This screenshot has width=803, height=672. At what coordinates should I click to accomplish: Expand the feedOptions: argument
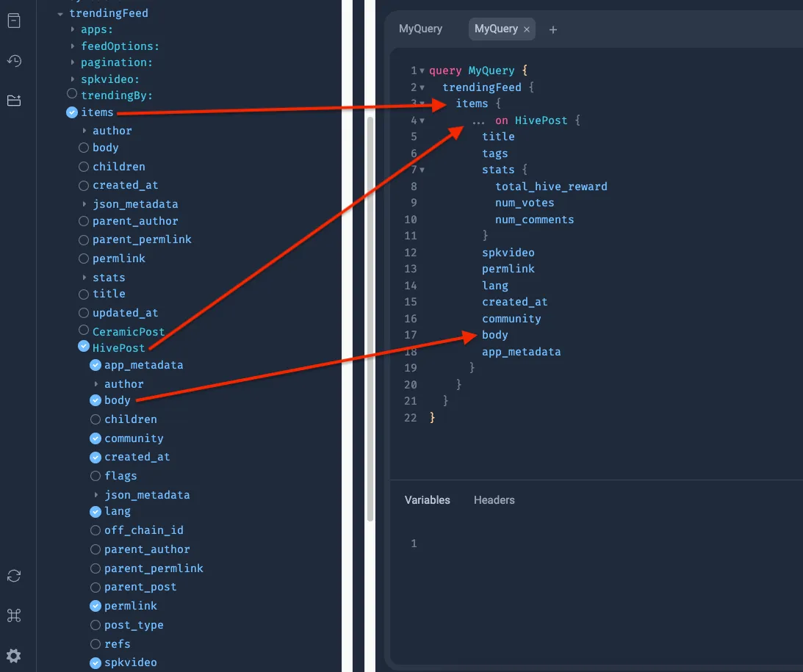click(73, 46)
